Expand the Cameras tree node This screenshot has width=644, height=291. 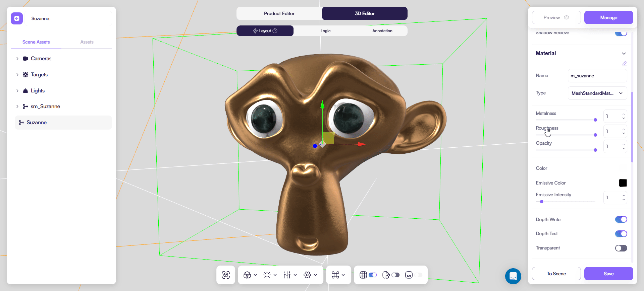coord(17,59)
